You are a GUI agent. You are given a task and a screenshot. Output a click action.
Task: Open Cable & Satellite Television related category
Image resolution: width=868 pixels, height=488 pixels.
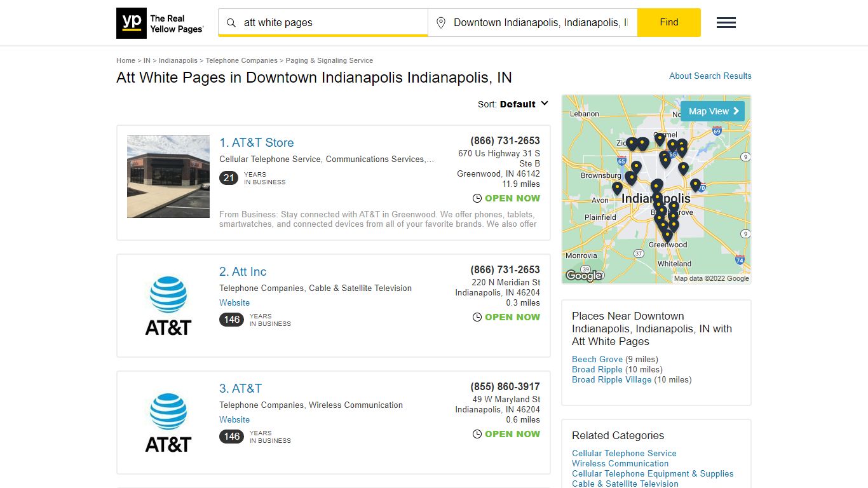click(625, 484)
